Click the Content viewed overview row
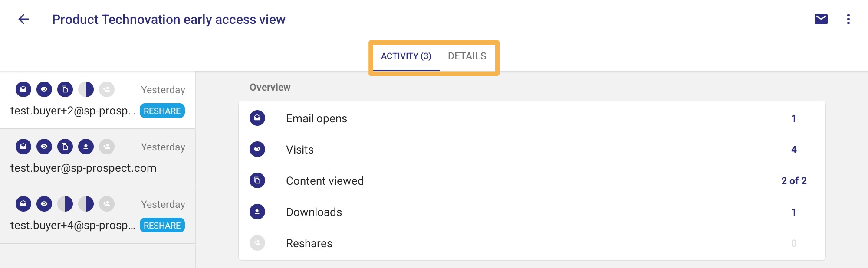 (532, 180)
